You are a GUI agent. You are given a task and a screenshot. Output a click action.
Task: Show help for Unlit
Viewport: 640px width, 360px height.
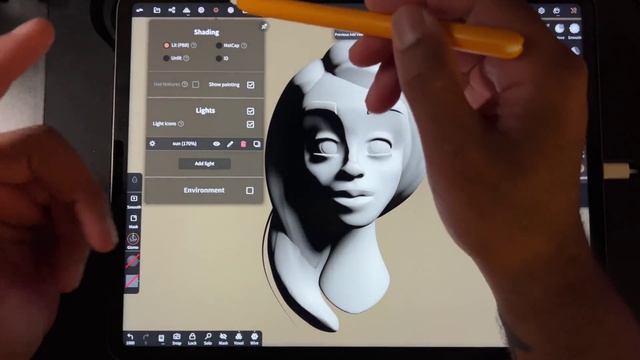186,58
